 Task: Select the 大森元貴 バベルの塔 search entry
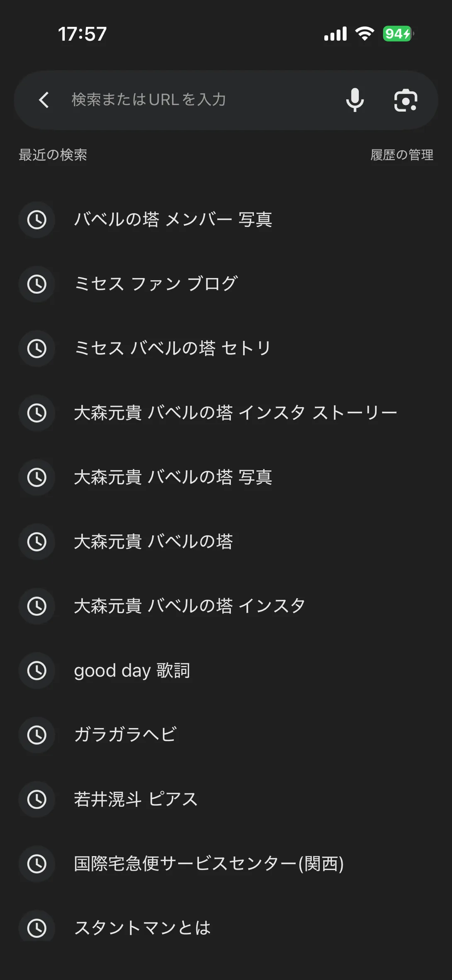(x=226, y=541)
